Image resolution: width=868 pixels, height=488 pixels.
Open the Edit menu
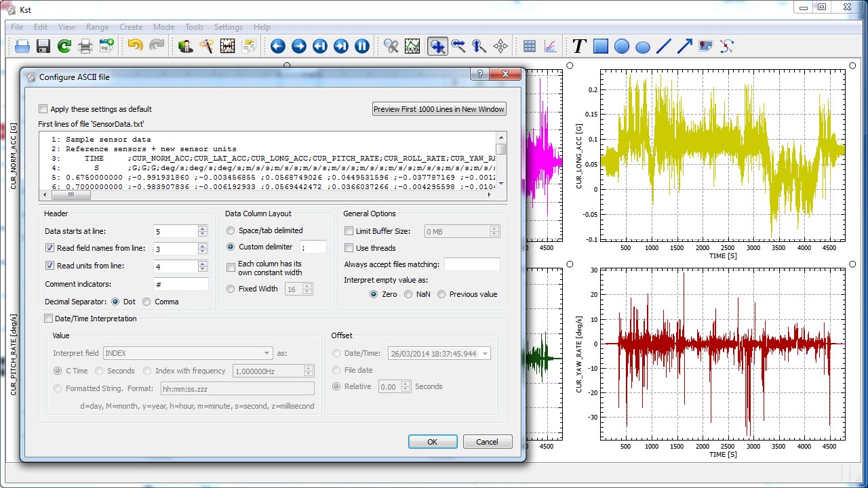41,27
